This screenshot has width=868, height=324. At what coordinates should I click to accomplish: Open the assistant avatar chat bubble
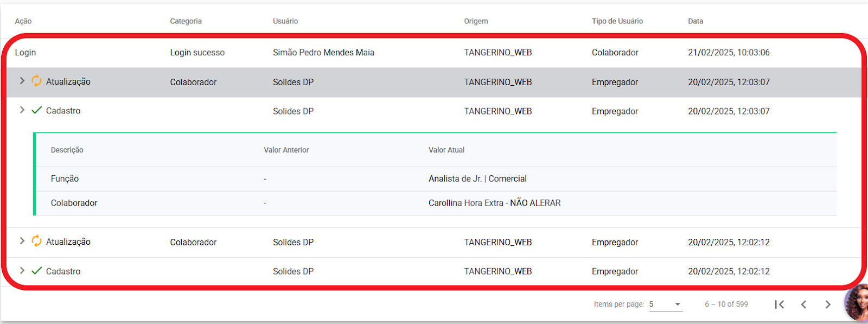pyautogui.click(x=856, y=302)
